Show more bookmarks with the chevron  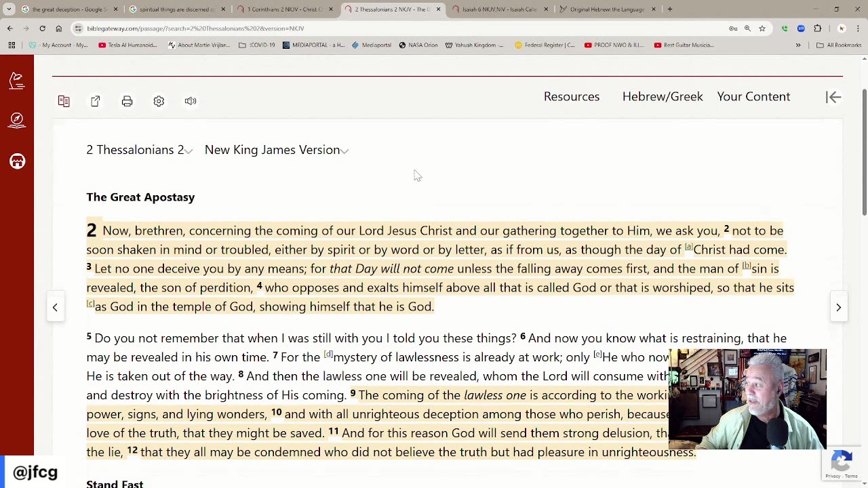click(x=798, y=45)
